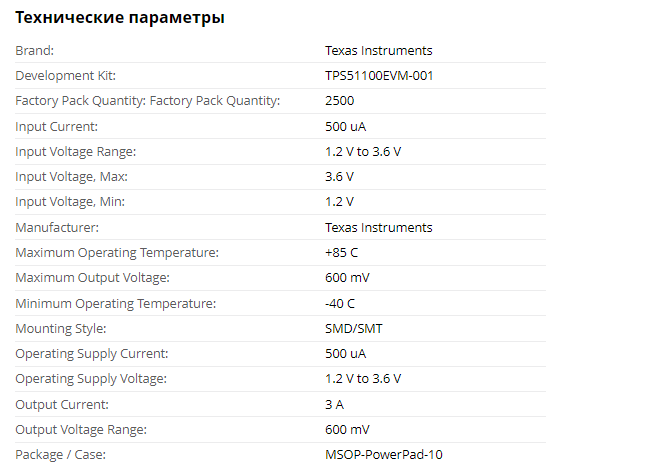
Task: Click the "Технические параметры" heading
Action: pos(120,18)
